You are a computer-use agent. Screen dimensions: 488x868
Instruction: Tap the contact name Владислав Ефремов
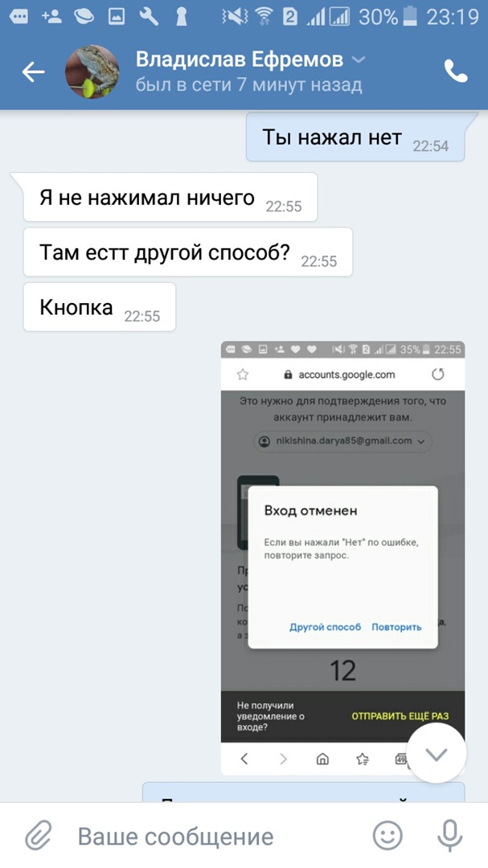tap(240, 59)
